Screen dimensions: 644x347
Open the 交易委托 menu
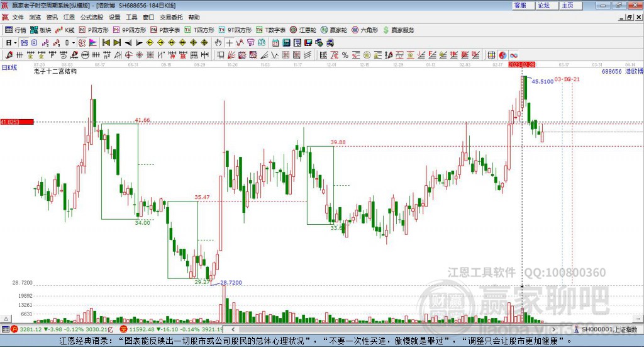pos(171,17)
